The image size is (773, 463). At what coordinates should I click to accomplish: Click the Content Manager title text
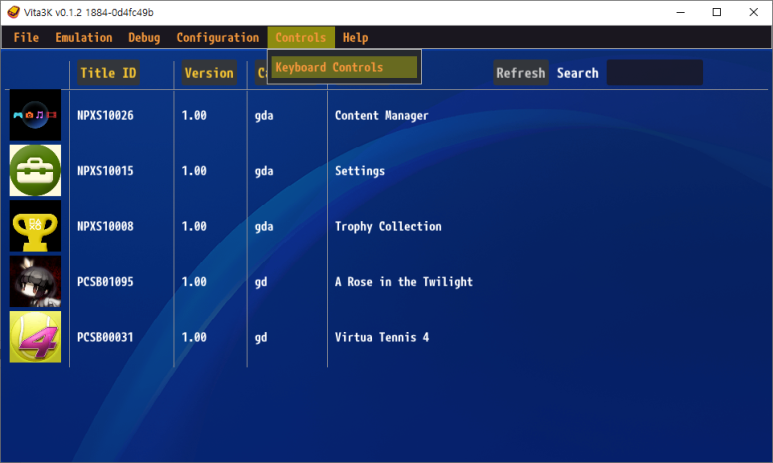(x=382, y=115)
